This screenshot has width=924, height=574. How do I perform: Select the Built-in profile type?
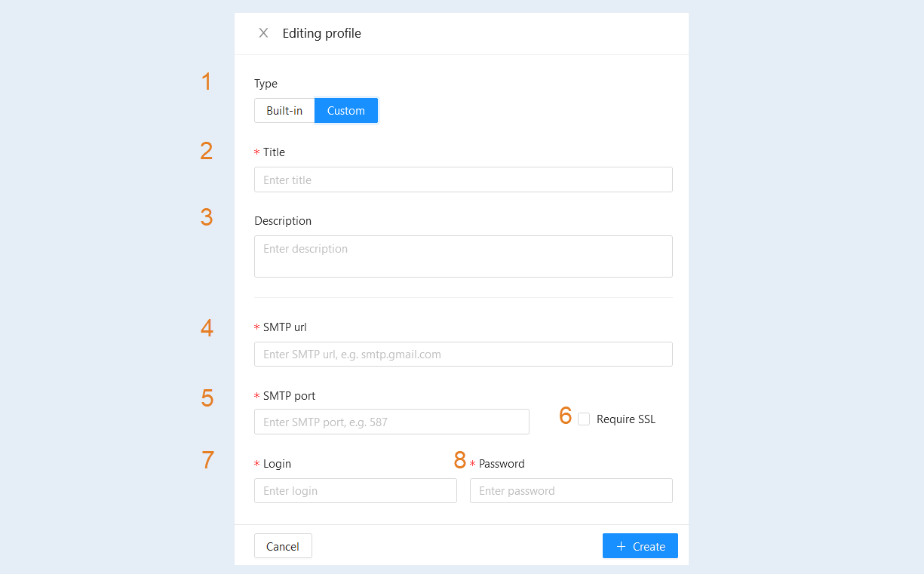(284, 111)
